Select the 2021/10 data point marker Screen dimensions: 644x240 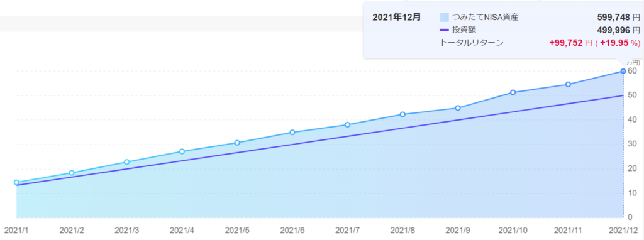513,92
